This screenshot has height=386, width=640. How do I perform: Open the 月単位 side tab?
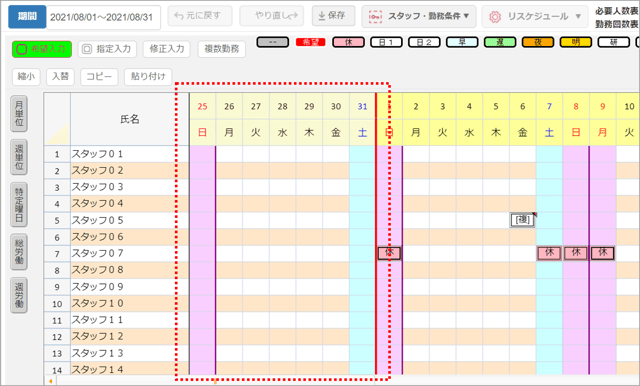tap(19, 114)
